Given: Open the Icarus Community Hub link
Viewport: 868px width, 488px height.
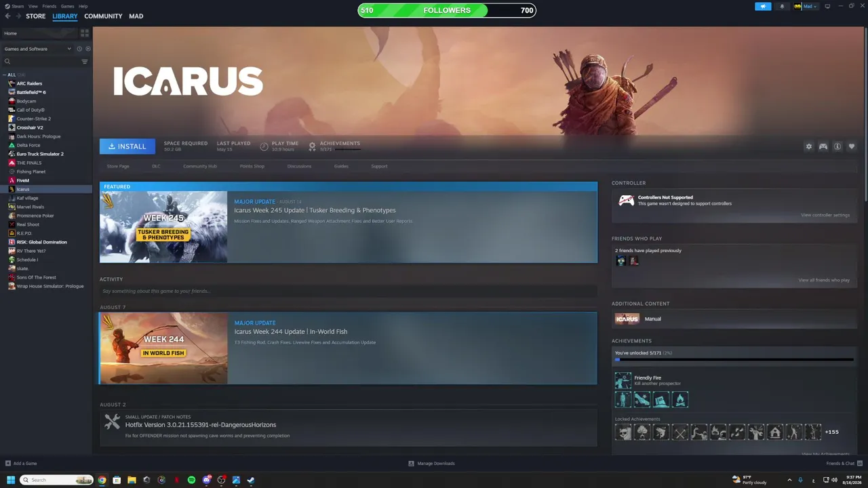Looking at the screenshot, I should point(200,166).
